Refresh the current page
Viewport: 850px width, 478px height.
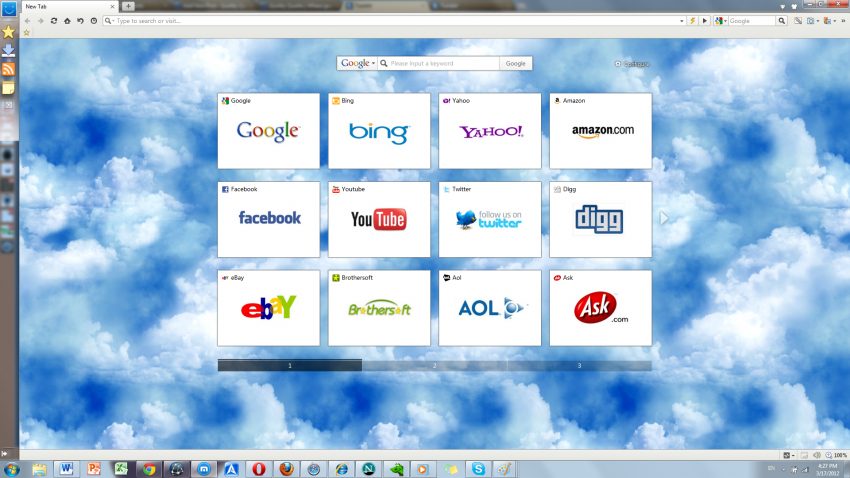pyautogui.click(x=54, y=21)
